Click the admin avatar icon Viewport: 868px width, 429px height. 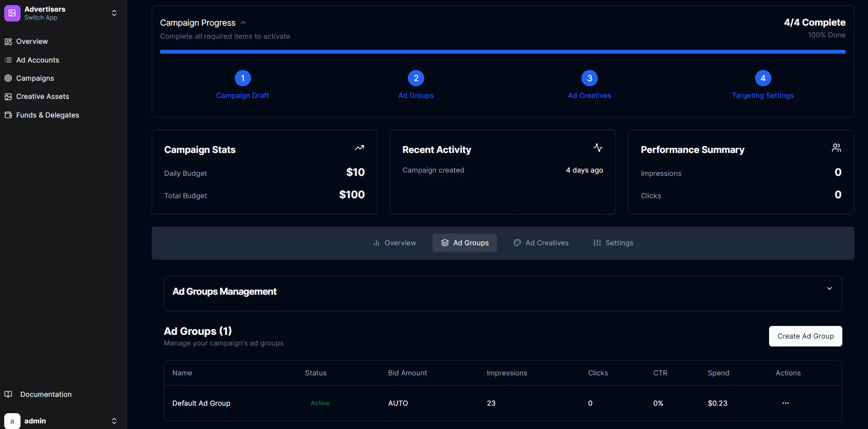[12, 421]
